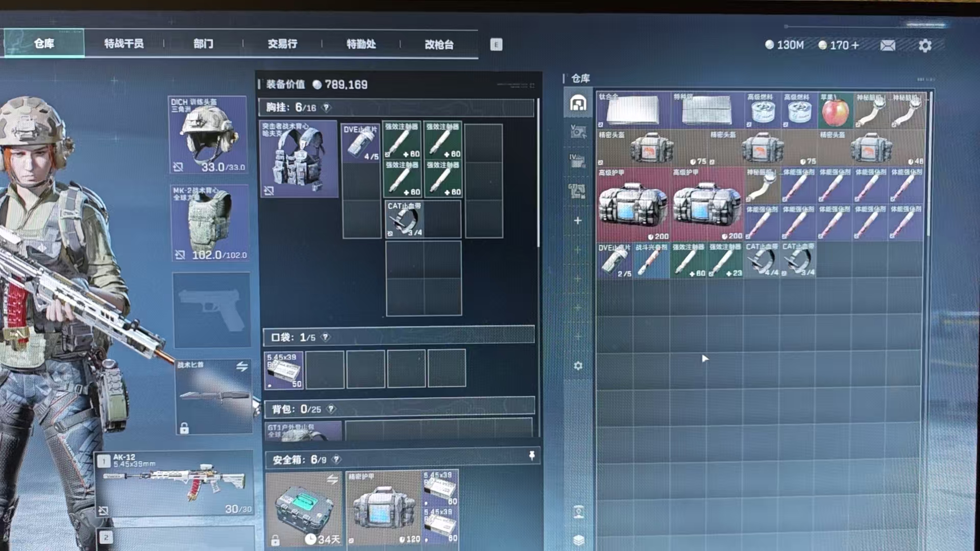
Task: Open the settings gear in top bar
Action: click(925, 45)
